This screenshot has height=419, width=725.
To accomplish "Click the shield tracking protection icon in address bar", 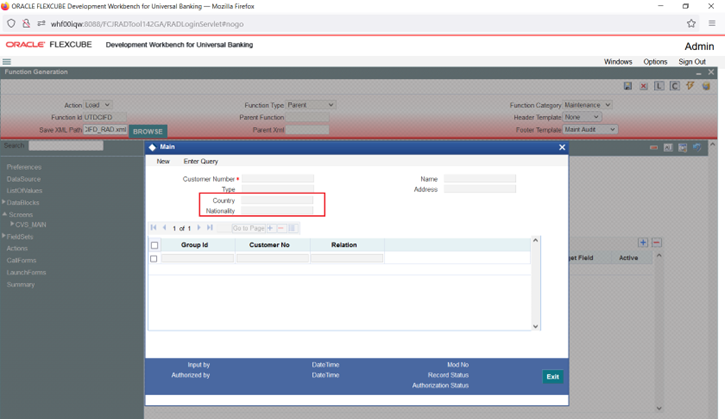I will click(11, 24).
